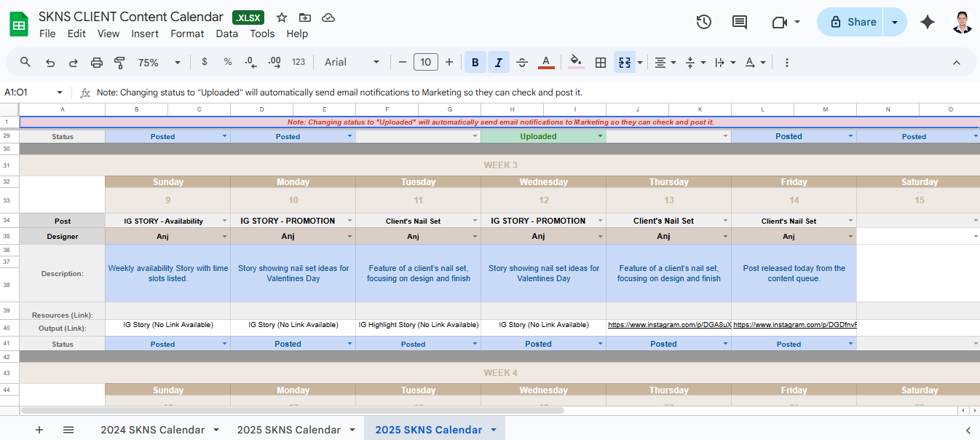Switch to 2024 SKNS Calendar sheet tab
This screenshot has width=980, height=440.
tap(152, 430)
